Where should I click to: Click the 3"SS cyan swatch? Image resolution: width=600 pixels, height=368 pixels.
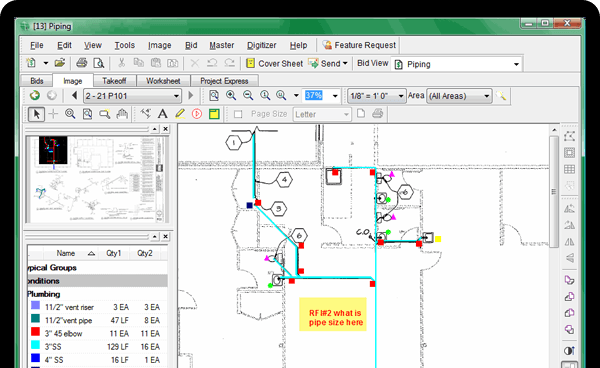(36, 345)
